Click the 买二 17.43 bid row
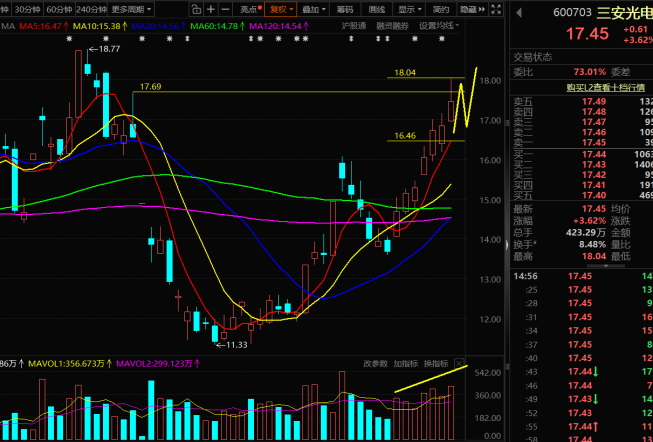The width and height of the screenshot is (653, 442). 581,165
